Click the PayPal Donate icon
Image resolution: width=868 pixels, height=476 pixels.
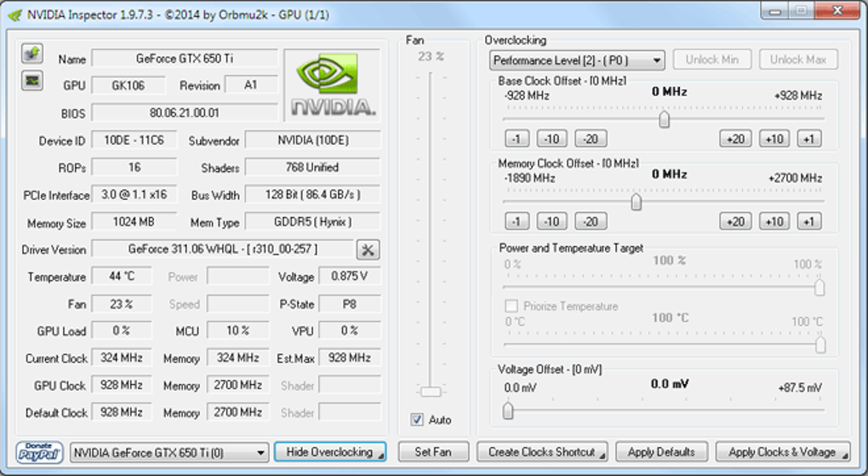(39, 452)
